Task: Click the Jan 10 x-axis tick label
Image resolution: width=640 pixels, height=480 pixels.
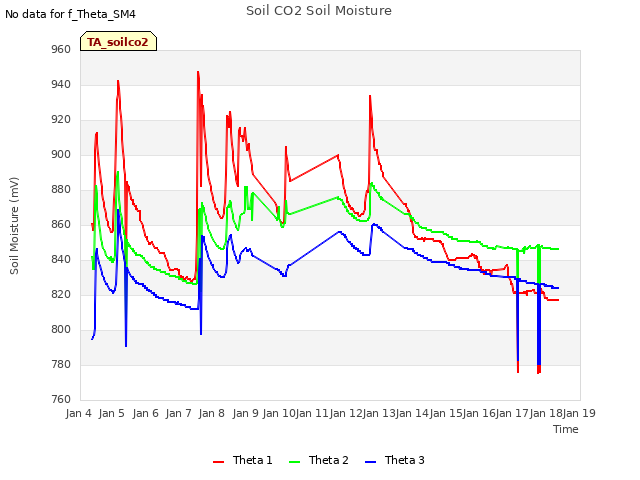Action: 279,413
